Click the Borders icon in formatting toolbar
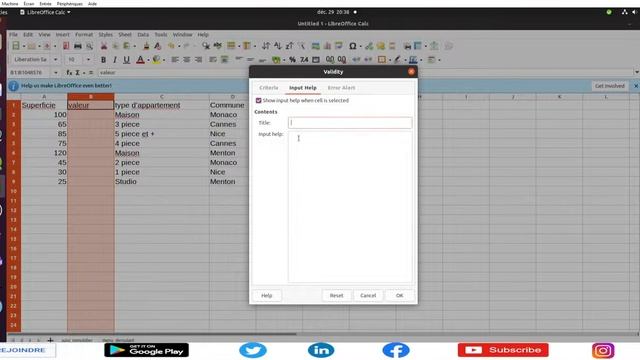The image size is (640, 360). (x=382, y=60)
